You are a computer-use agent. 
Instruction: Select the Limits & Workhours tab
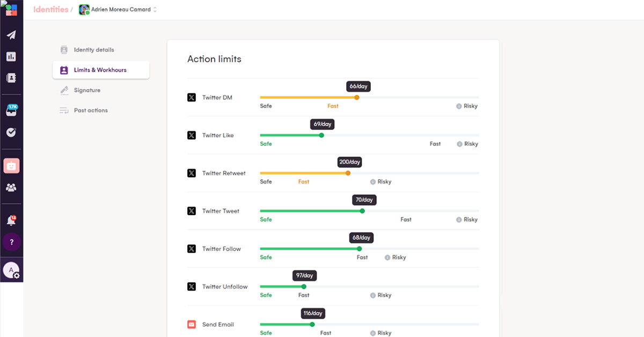[x=101, y=70]
